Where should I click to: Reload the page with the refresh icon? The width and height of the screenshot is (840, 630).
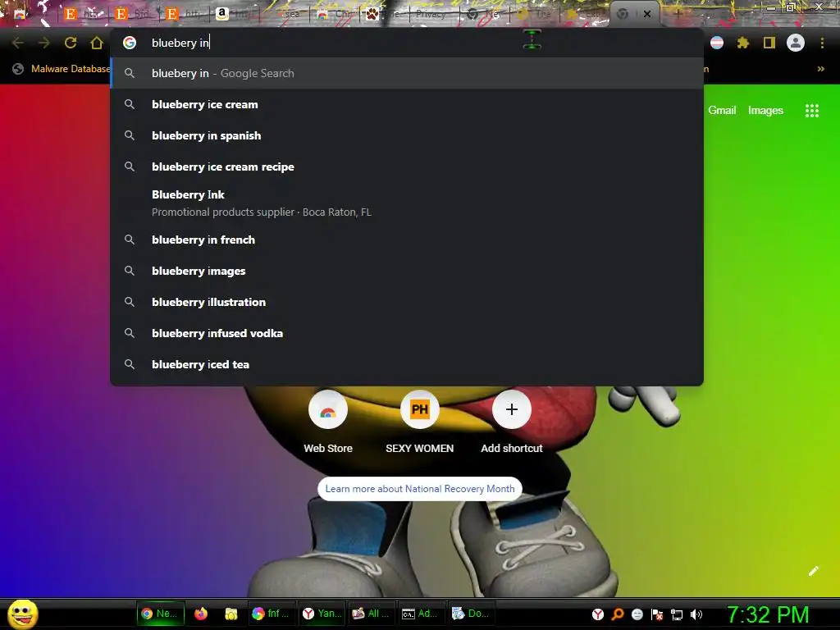[71, 43]
